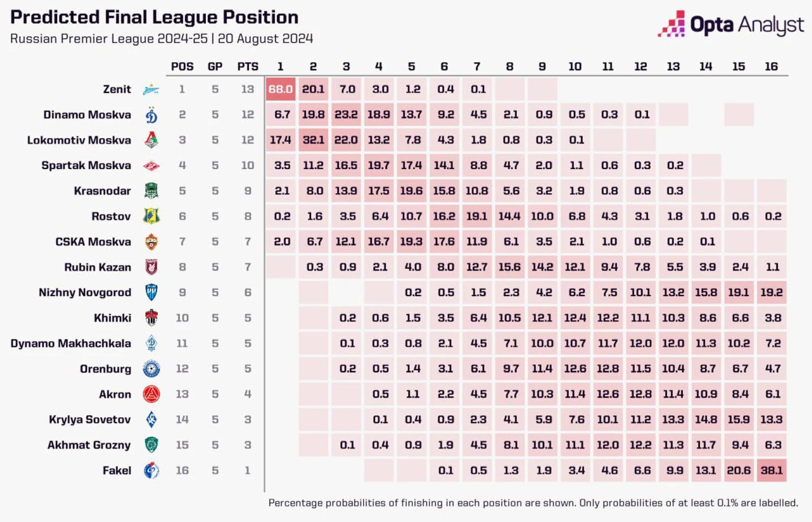
Task: Click the Rubin Kazan team name
Action: click(x=98, y=267)
